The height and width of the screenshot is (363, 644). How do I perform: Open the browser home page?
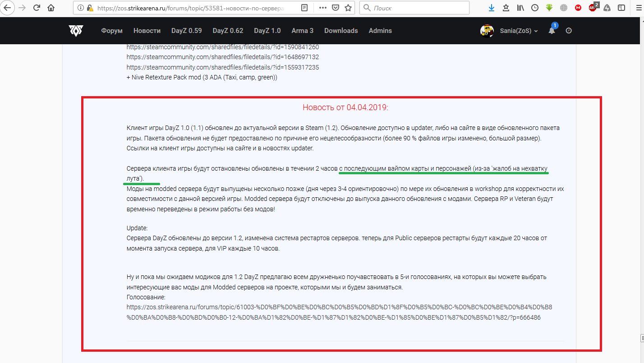tap(51, 8)
